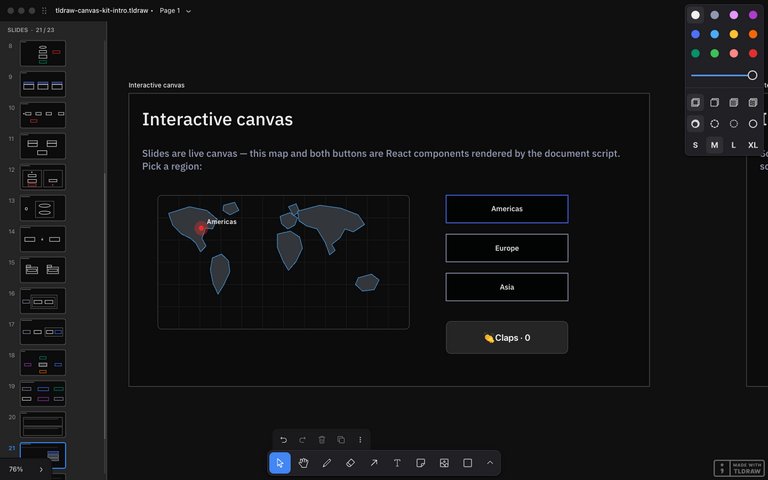Pick the light violet color swatch
768x480 pixels.
click(734, 15)
